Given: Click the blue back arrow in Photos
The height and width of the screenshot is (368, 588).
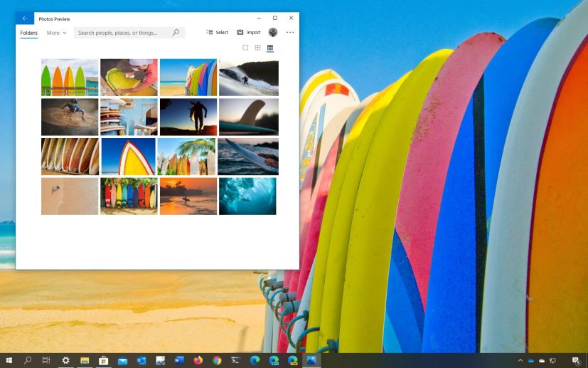Looking at the screenshot, I should click(x=25, y=19).
